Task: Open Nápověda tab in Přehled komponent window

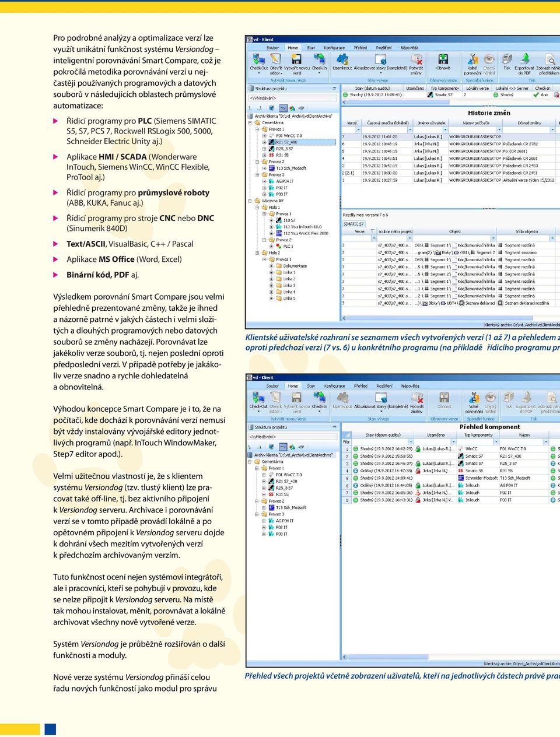Action: click(x=410, y=386)
